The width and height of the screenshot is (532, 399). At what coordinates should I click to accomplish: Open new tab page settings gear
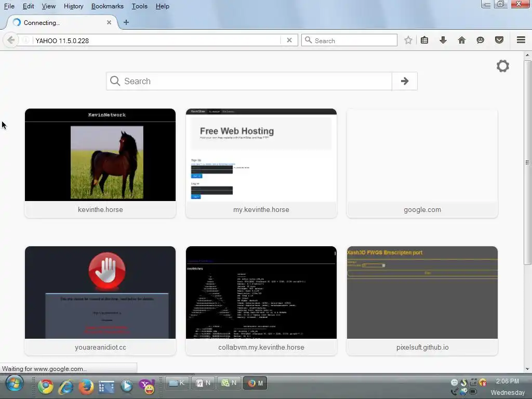[502, 66]
